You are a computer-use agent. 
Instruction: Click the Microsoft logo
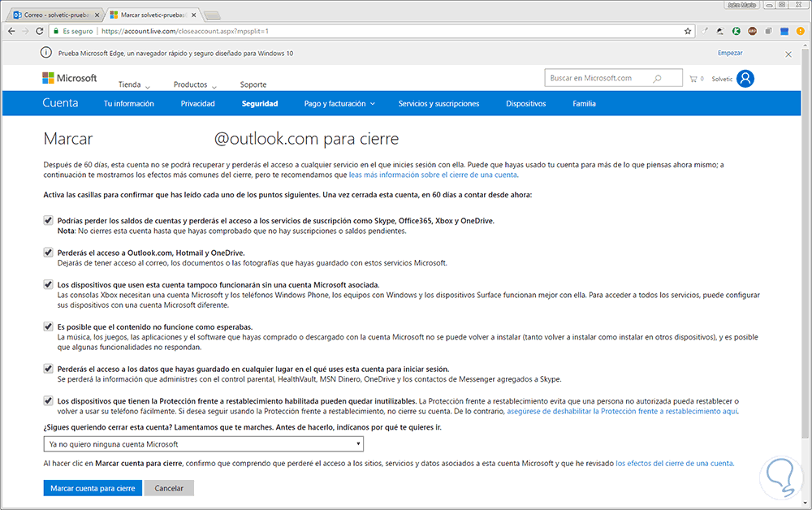pos(69,78)
